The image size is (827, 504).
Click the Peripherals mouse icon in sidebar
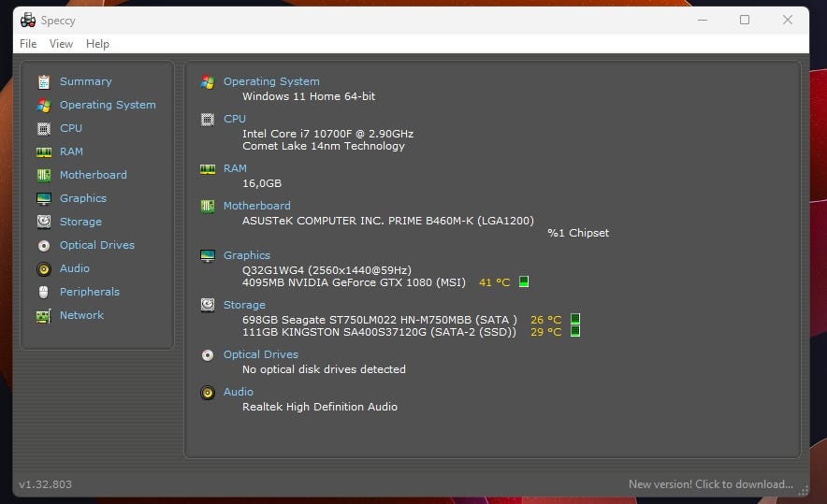(44, 292)
